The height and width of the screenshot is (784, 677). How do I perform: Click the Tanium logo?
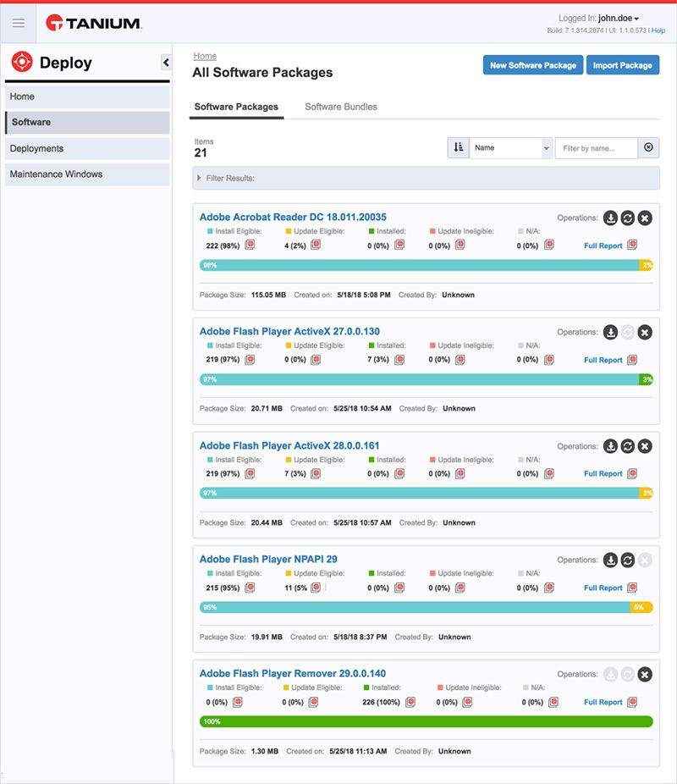(x=93, y=23)
